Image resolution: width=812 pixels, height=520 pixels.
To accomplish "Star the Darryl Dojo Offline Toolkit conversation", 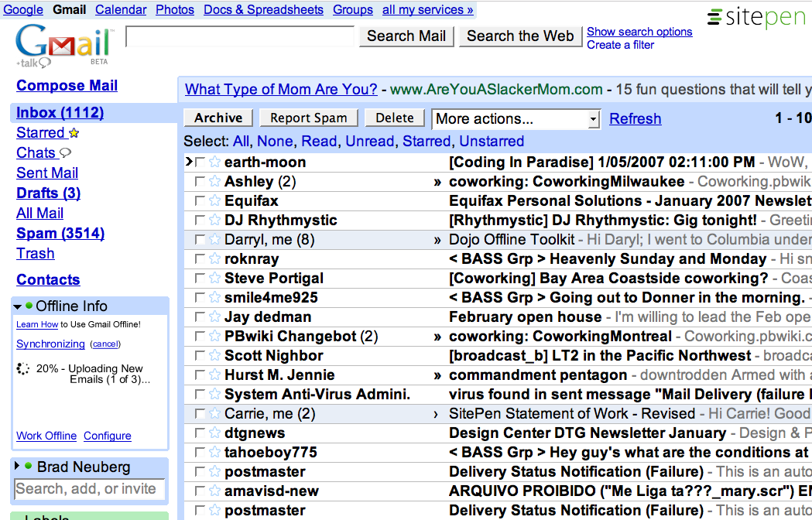I will (x=215, y=239).
